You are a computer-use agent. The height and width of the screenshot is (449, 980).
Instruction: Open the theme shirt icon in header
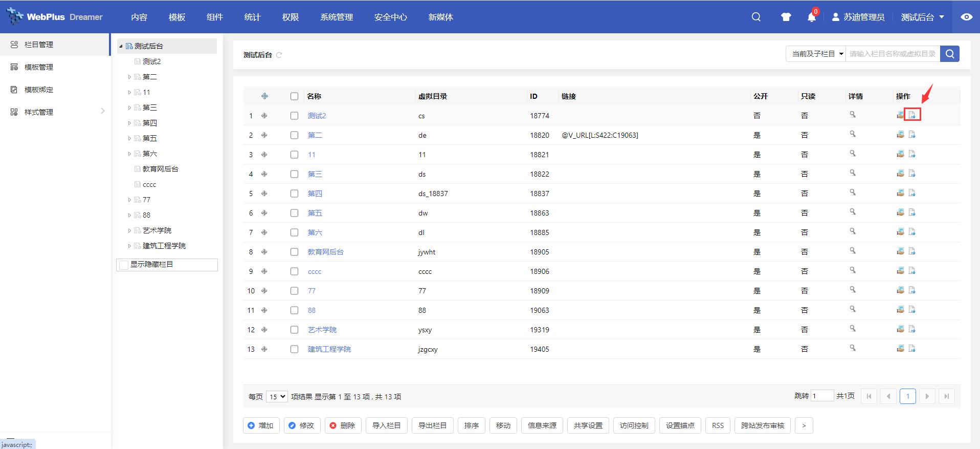(786, 17)
